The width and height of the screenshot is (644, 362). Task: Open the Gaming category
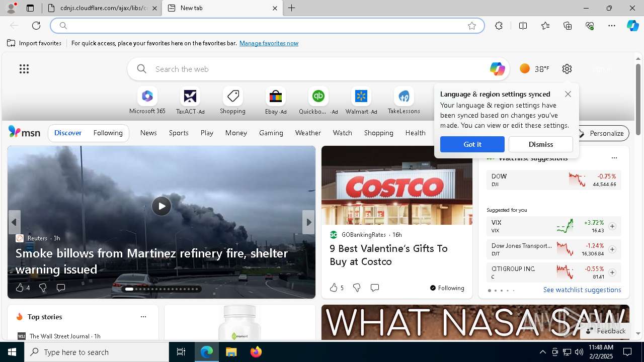tap(271, 133)
